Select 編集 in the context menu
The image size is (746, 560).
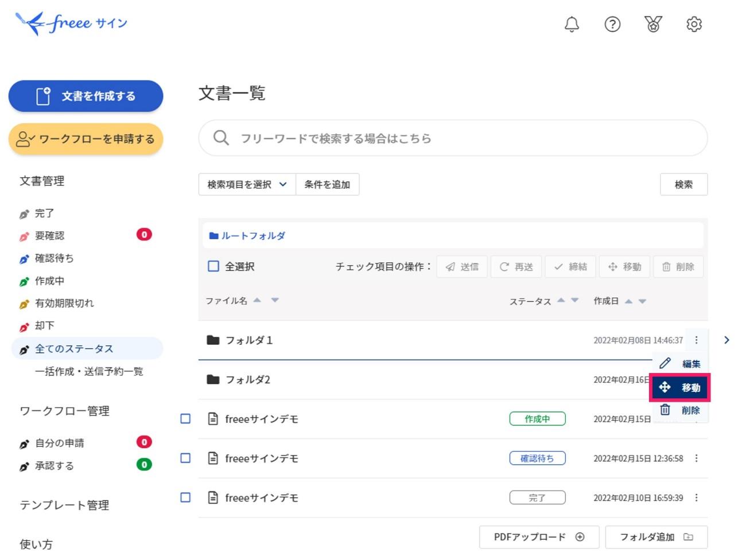tap(680, 364)
